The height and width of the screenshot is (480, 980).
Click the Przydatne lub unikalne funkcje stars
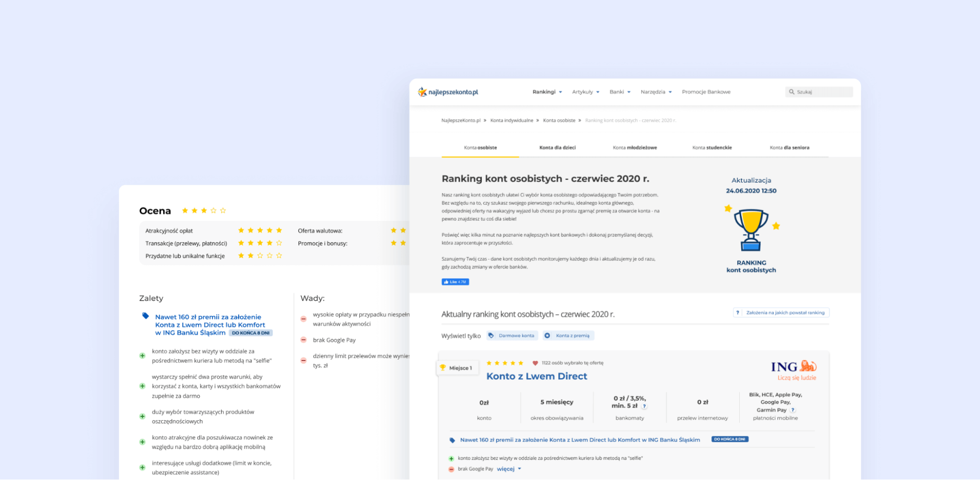[260, 256]
